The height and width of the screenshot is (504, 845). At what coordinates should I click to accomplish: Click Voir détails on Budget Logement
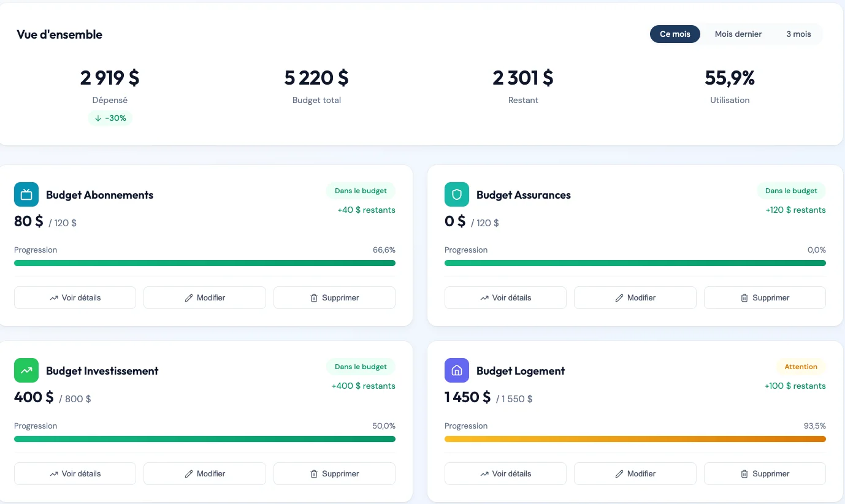(505, 473)
